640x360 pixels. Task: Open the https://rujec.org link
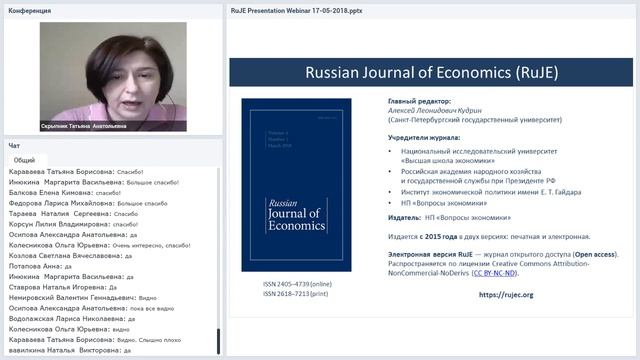pos(506,294)
